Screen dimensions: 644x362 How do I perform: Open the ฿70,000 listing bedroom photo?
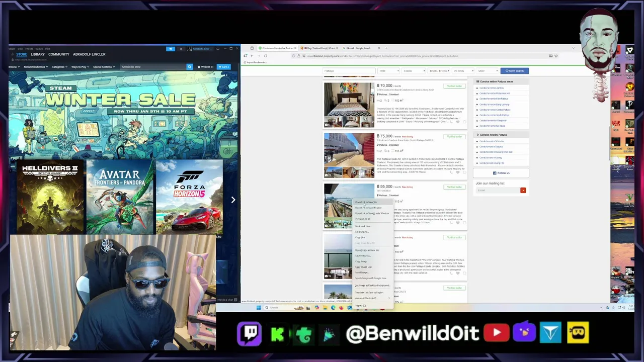[349, 100]
